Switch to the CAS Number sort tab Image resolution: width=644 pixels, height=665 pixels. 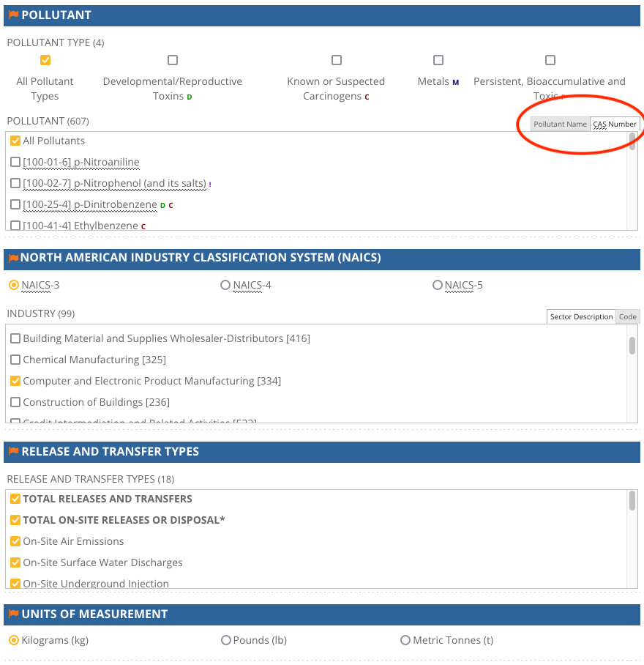[615, 125]
